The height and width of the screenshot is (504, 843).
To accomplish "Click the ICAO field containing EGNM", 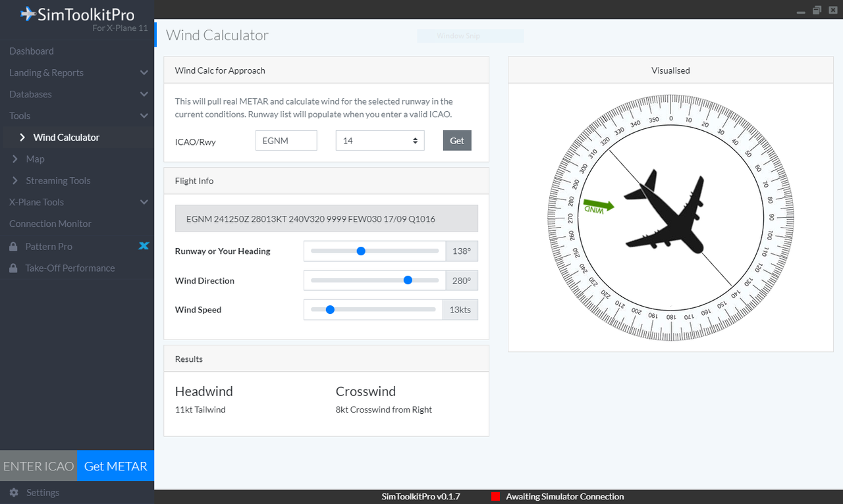I will tap(286, 141).
